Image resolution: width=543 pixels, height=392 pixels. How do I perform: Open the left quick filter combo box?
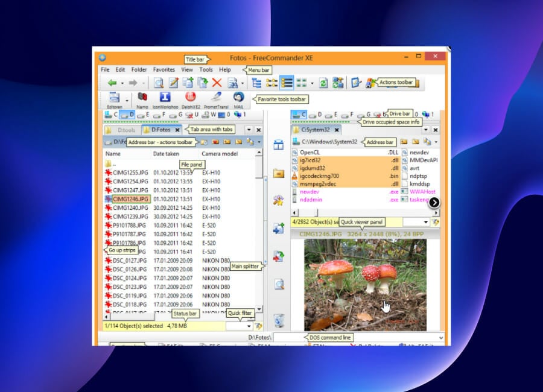[x=239, y=326]
